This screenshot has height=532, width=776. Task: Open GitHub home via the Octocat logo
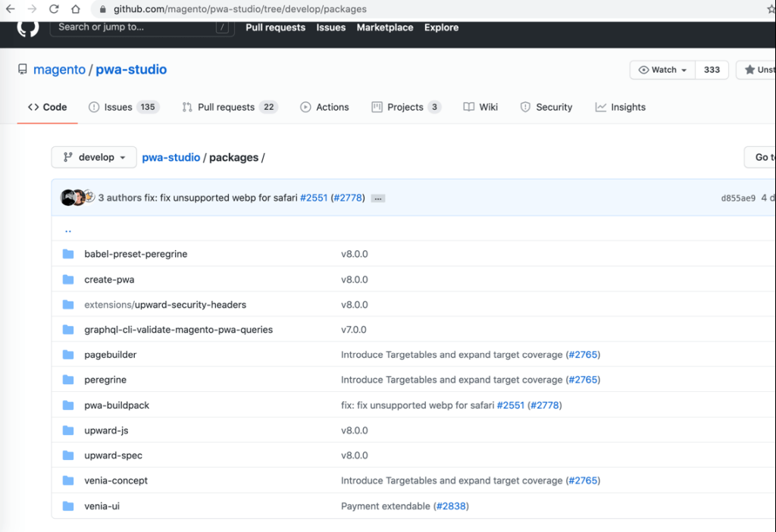(x=28, y=28)
